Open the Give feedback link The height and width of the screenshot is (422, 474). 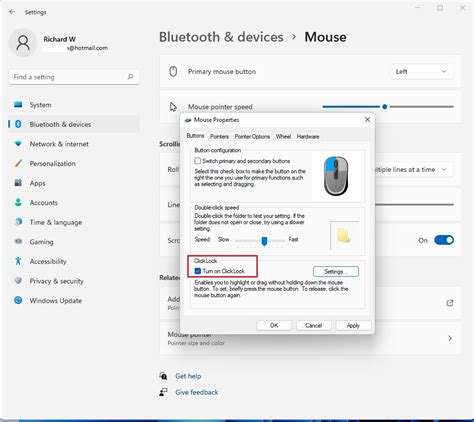click(197, 392)
